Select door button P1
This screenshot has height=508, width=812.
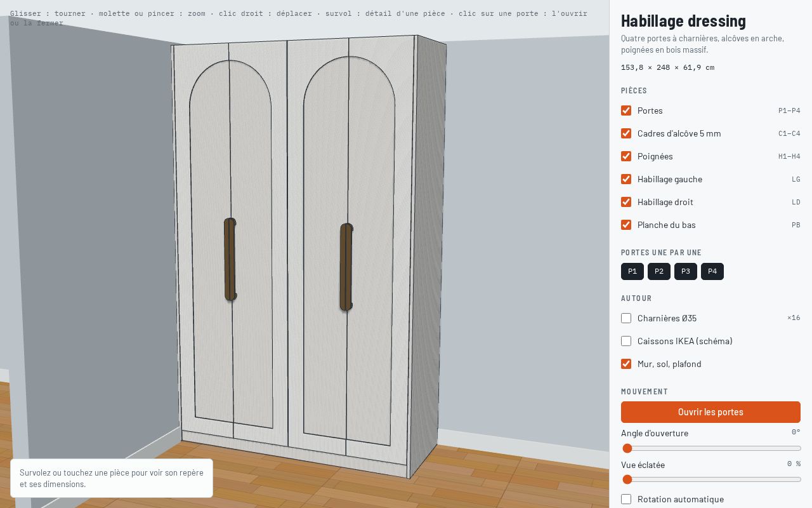pyautogui.click(x=632, y=271)
